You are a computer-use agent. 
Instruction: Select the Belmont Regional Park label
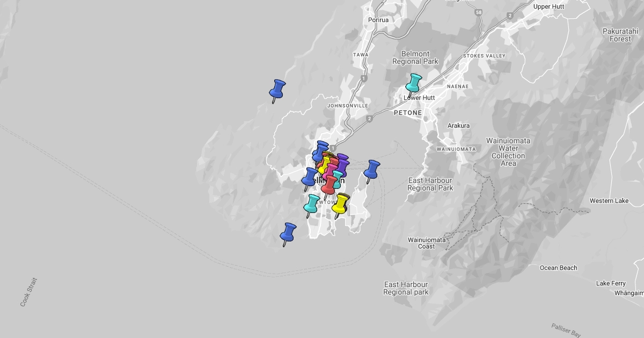pyautogui.click(x=415, y=57)
